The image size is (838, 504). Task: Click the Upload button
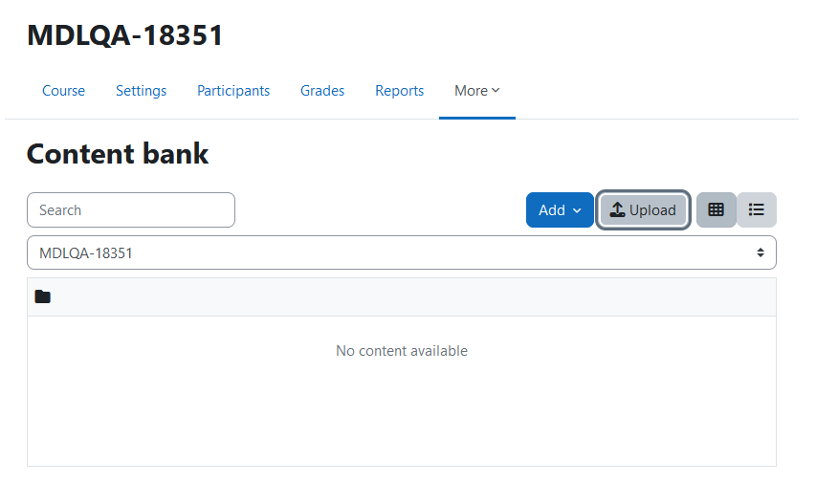643,210
